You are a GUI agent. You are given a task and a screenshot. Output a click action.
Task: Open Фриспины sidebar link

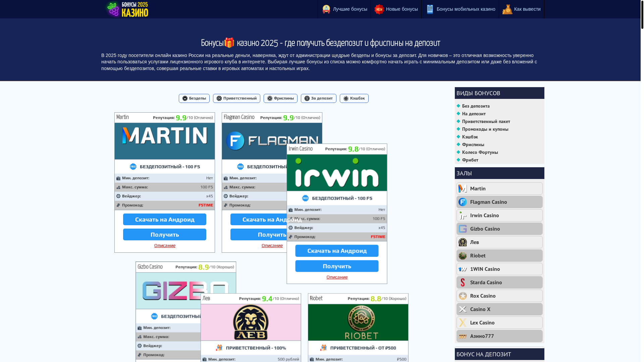(x=473, y=144)
